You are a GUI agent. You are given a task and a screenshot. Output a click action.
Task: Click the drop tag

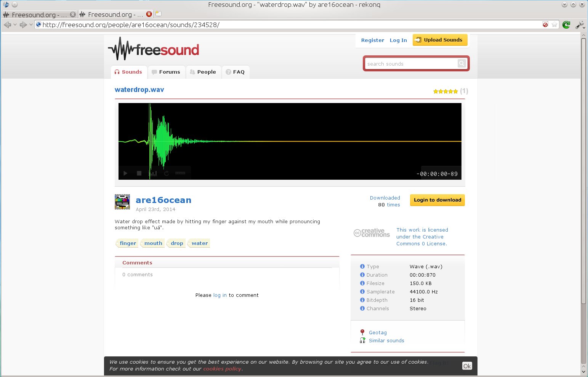[176, 243]
